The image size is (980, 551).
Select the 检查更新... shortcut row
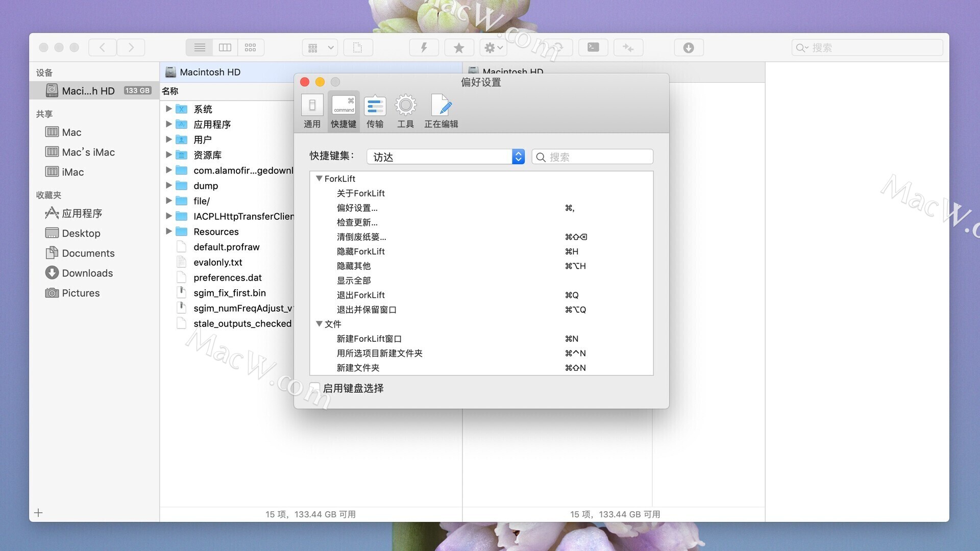coord(481,222)
